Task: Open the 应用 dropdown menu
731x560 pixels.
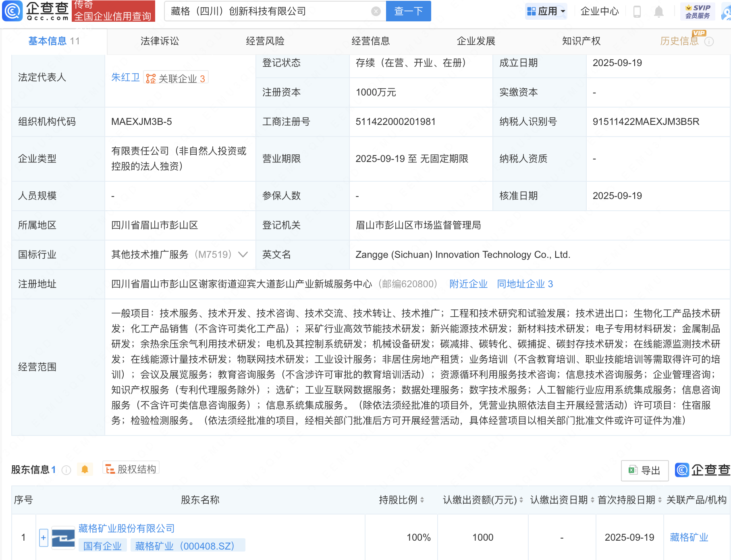Action: pos(546,11)
